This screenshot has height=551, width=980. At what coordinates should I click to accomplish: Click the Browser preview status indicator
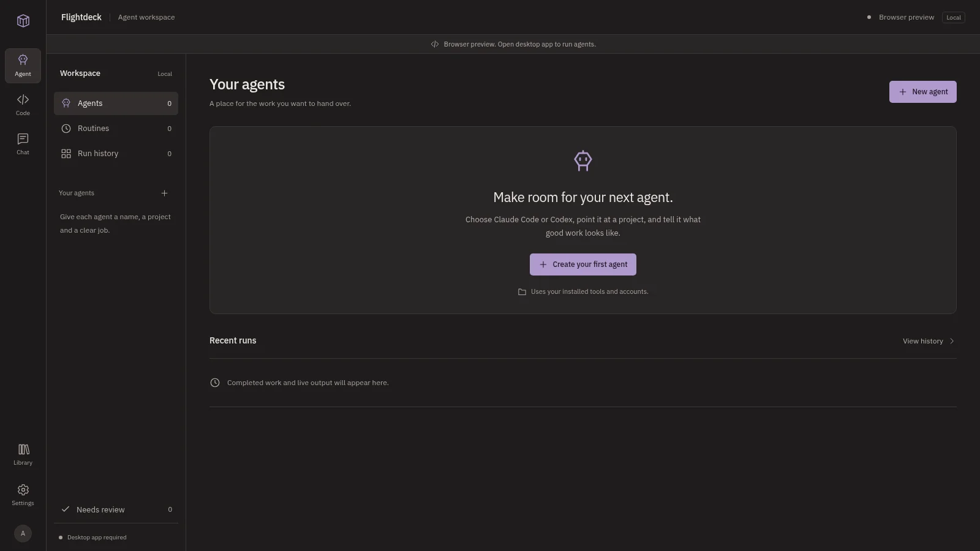900,17
